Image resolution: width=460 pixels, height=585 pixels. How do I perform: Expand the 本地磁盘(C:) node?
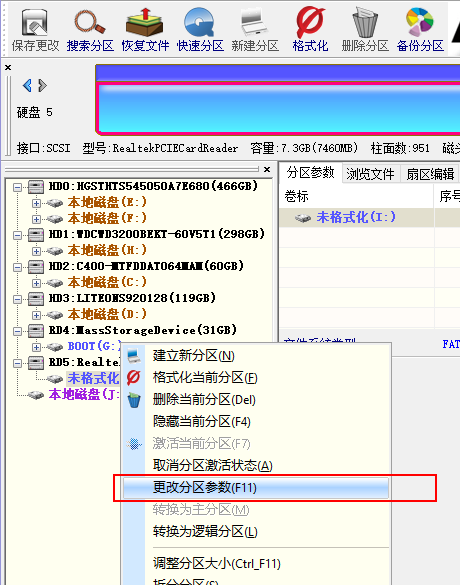(x=36, y=283)
